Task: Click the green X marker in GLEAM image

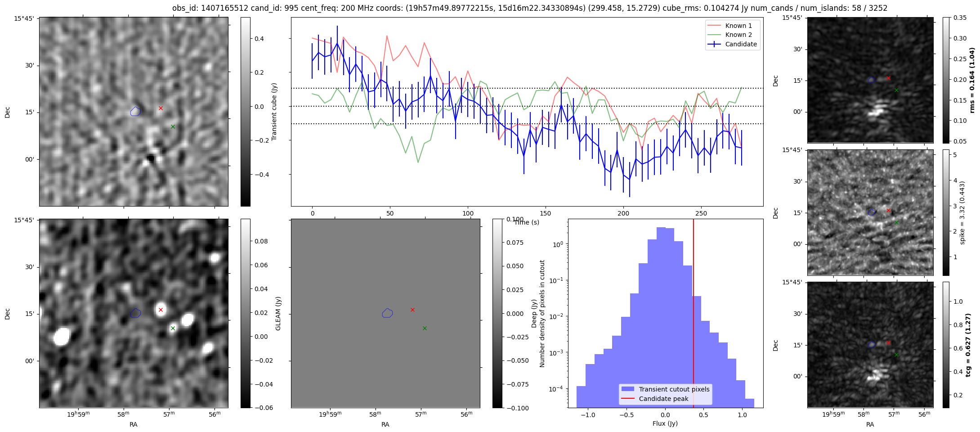Action: tap(173, 328)
